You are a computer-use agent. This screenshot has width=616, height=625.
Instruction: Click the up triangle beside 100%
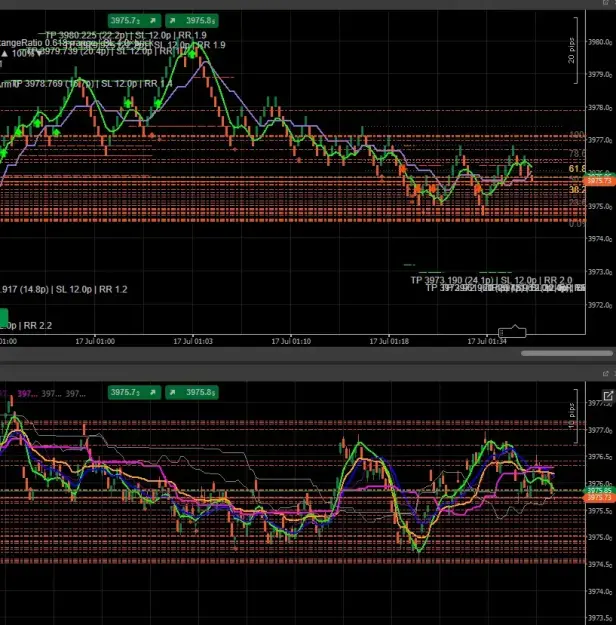(x=4, y=53)
